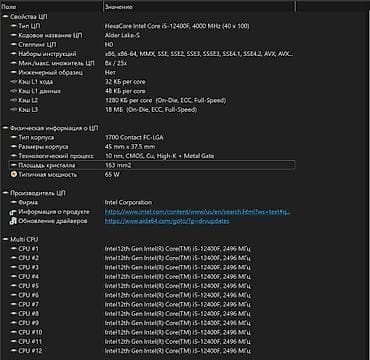The height and width of the screenshot is (360, 370).
Task: Select the CPU #8 row label
Action: (29, 314)
